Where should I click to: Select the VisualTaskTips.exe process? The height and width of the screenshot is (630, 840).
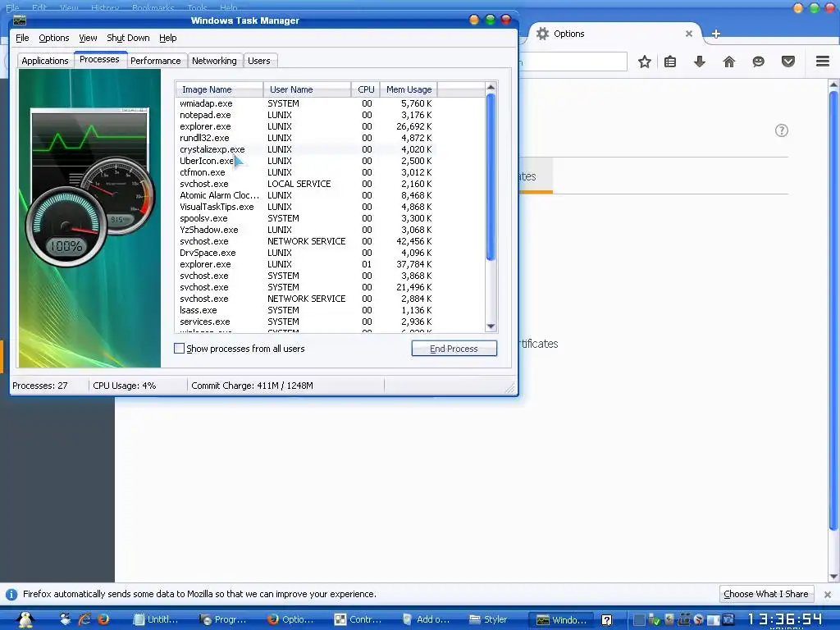pyautogui.click(x=305, y=207)
